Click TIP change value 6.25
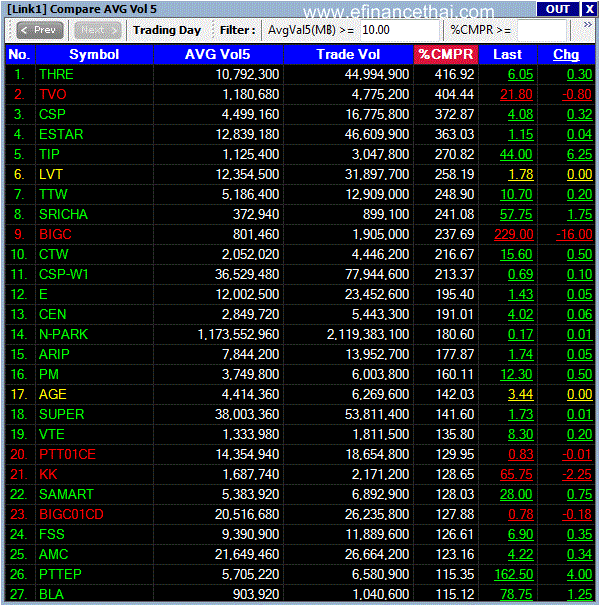 579,155
